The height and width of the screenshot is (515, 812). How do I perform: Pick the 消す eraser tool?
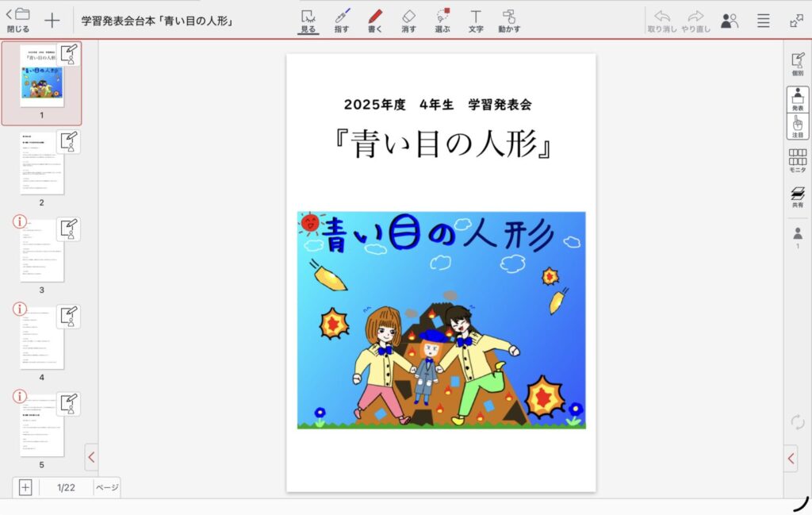pyautogui.click(x=408, y=21)
